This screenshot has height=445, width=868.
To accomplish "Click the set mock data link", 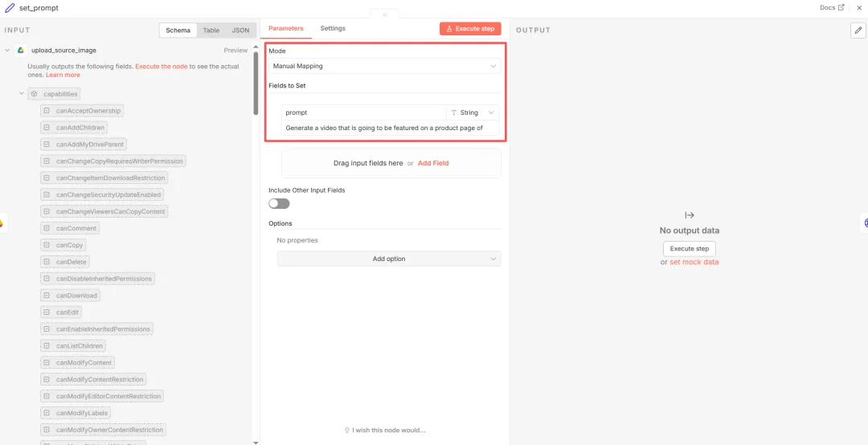I will pyautogui.click(x=694, y=263).
